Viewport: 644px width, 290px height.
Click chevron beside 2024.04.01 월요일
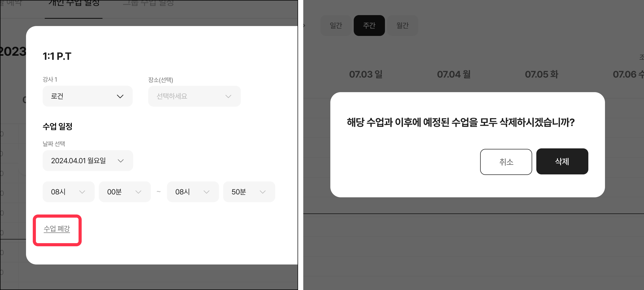[120, 161]
